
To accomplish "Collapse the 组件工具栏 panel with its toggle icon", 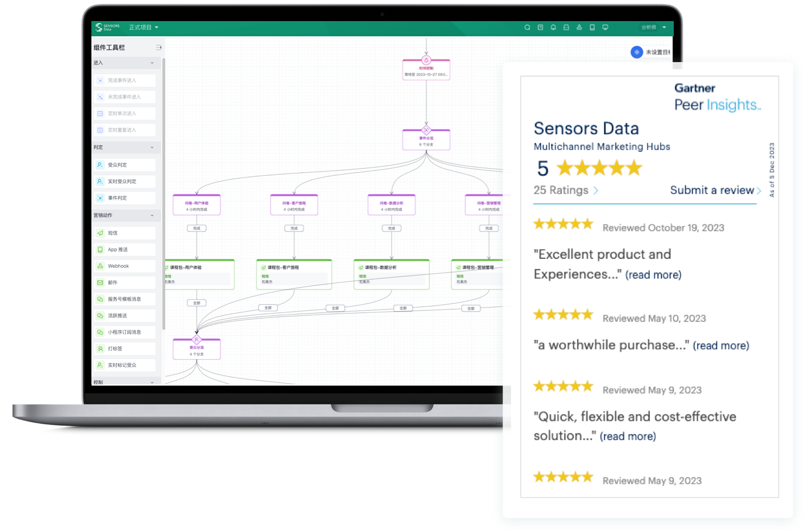I will coord(158,47).
